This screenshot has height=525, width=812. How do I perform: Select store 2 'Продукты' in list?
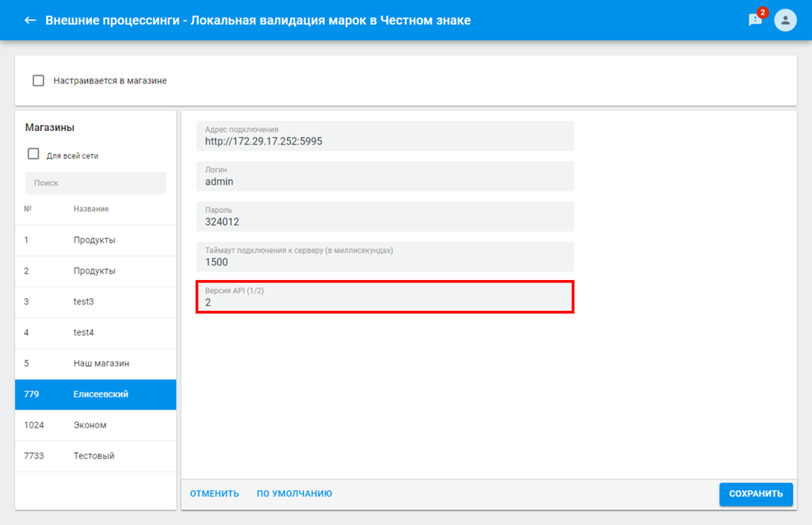[x=95, y=270]
